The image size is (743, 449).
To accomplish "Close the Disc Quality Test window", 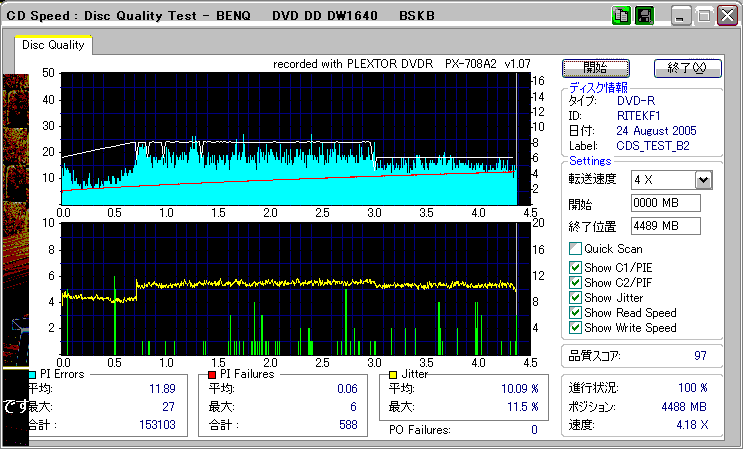I will click(726, 16).
